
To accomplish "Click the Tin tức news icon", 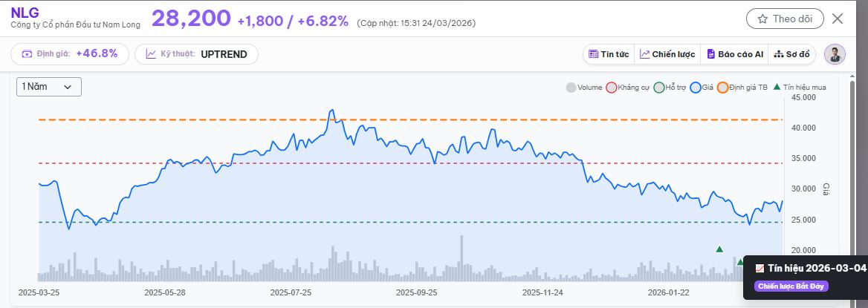I will click(593, 54).
